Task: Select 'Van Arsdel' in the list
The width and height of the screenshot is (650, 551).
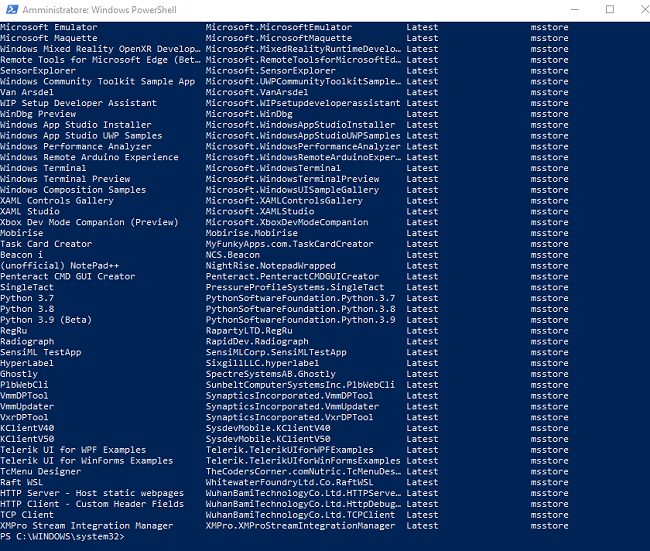Action: pyautogui.click(x=27, y=92)
